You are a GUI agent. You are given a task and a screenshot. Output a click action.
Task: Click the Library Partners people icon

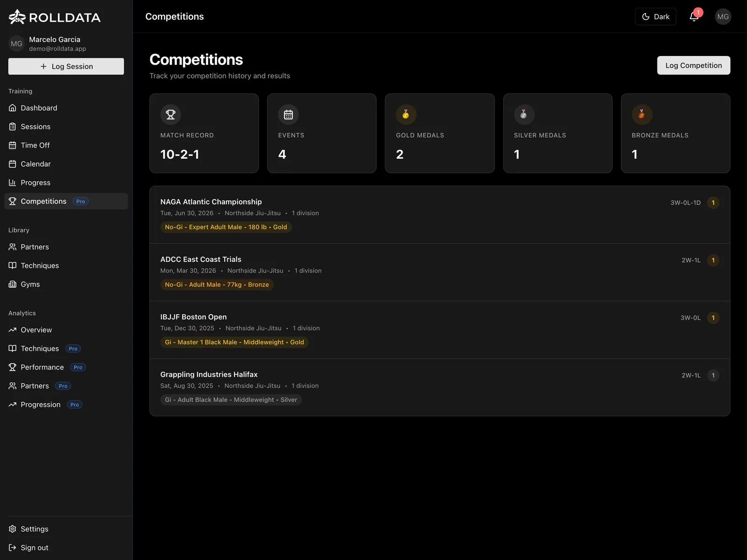click(13, 247)
